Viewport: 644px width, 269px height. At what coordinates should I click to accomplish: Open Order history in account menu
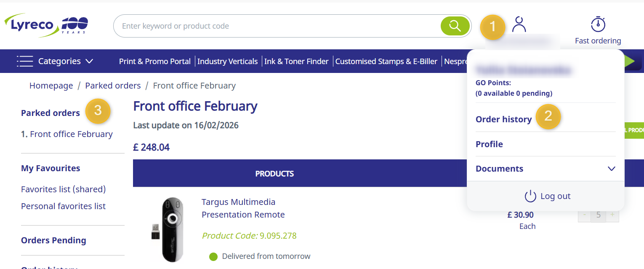[503, 119]
